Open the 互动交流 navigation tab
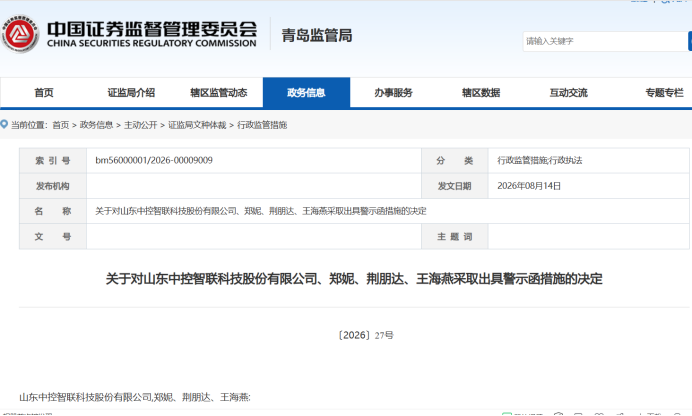Image resolution: width=692 pixels, height=416 pixels. [568, 93]
